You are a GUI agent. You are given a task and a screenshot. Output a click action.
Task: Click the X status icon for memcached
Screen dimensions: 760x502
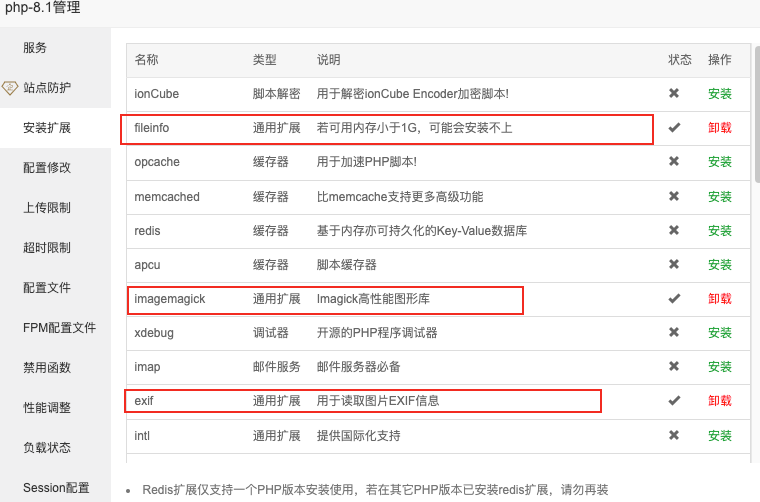tap(674, 196)
